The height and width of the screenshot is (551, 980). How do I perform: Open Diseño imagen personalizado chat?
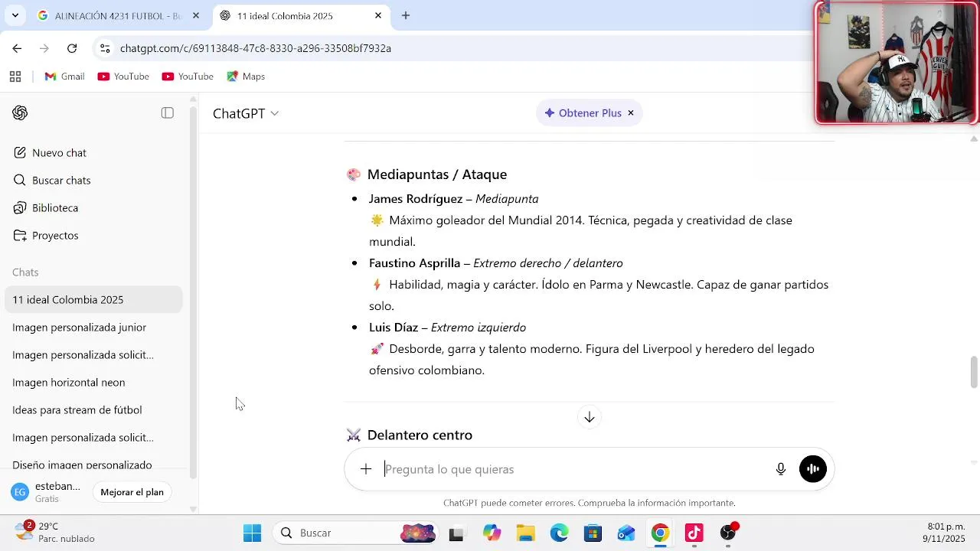click(x=93, y=465)
